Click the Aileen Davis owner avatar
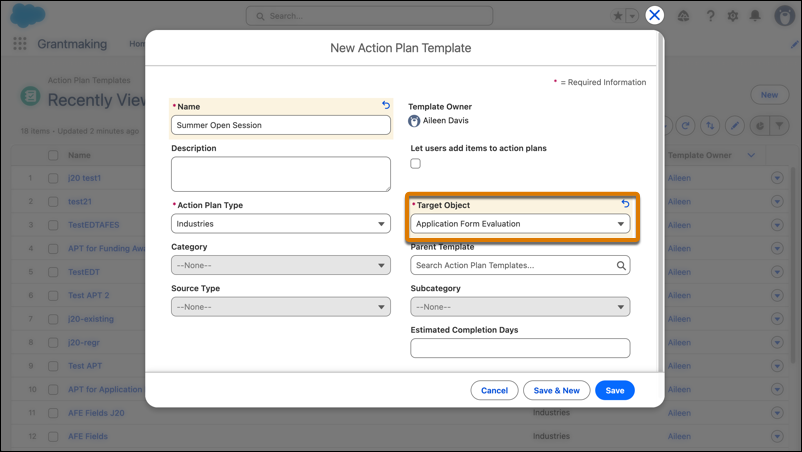802x452 pixels. pyautogui.click(x=414, y=121)
